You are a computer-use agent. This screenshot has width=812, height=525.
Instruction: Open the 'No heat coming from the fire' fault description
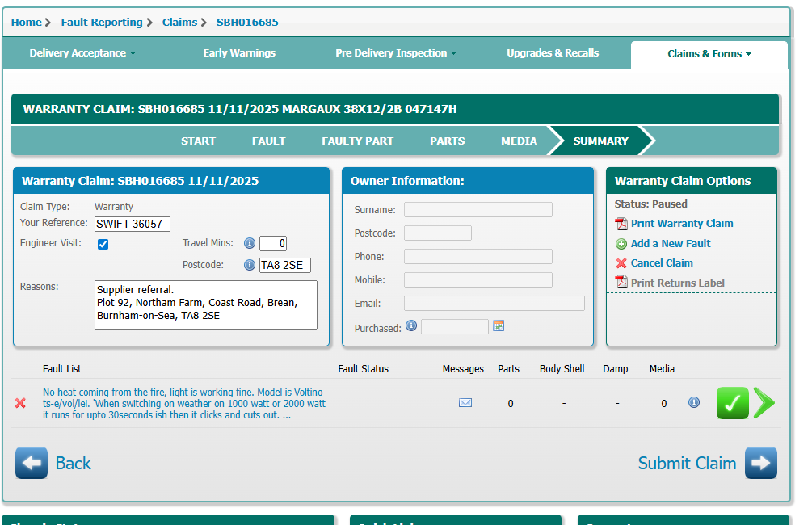184,403
